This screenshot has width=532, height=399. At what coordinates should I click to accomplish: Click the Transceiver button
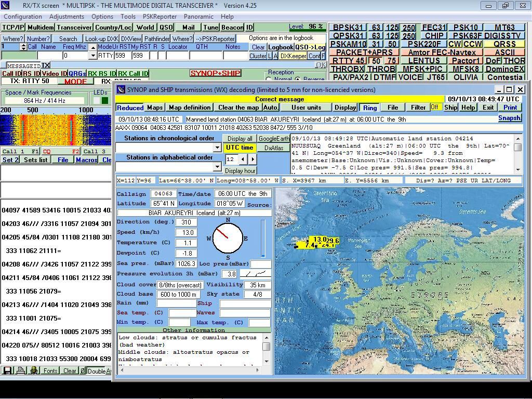pos(74,28)
